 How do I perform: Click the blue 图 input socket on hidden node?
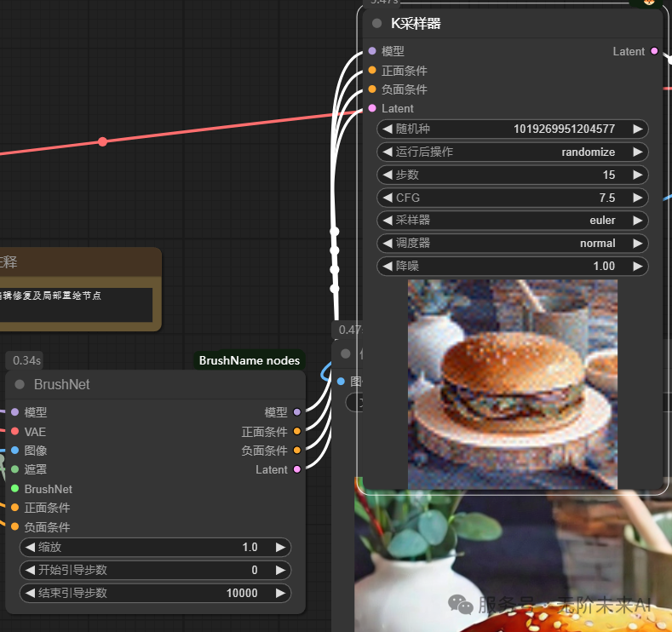click(341, 381)
